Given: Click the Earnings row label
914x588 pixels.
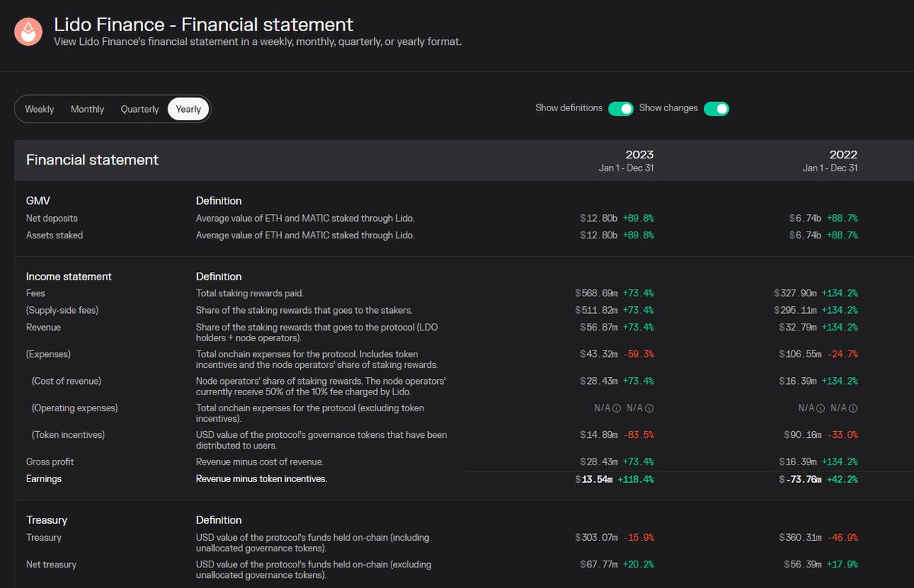Looking at the screenshot, I should click(x=43, y=479).
